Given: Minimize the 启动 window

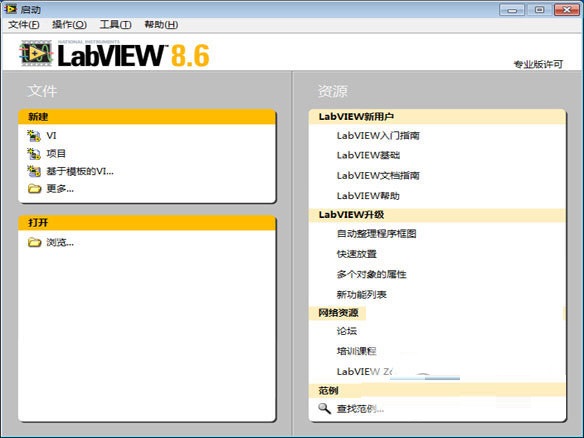Looking at the screenshot, I should (x=512, y=10).
